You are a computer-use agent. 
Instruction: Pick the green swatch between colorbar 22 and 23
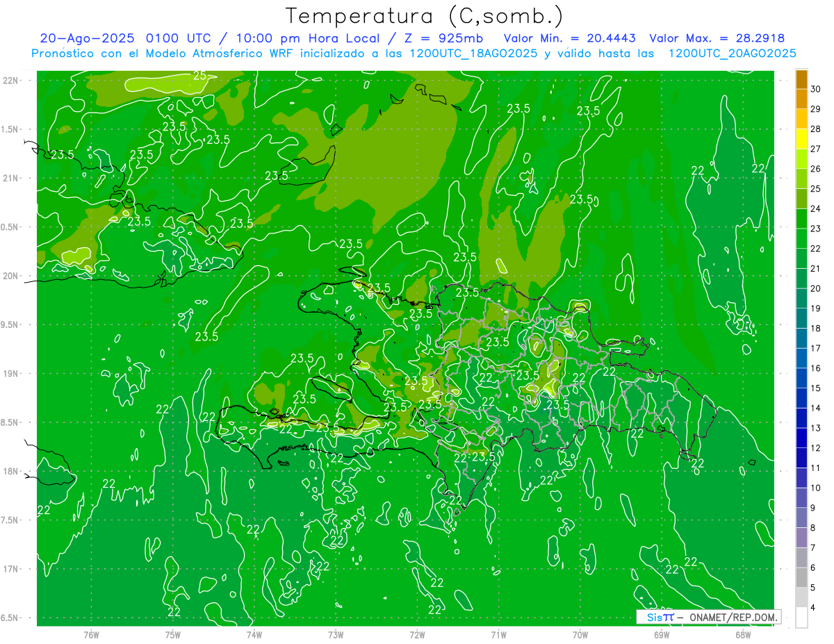pos(801,238)
